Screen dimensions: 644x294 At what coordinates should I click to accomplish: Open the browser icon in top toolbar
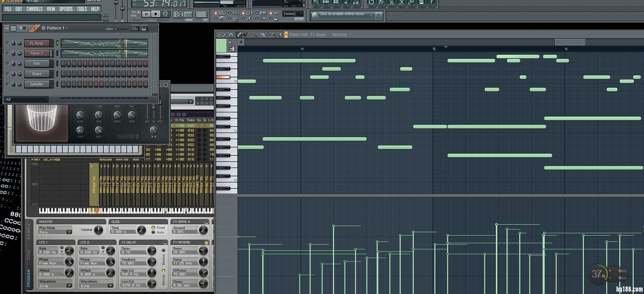point(346,3)
